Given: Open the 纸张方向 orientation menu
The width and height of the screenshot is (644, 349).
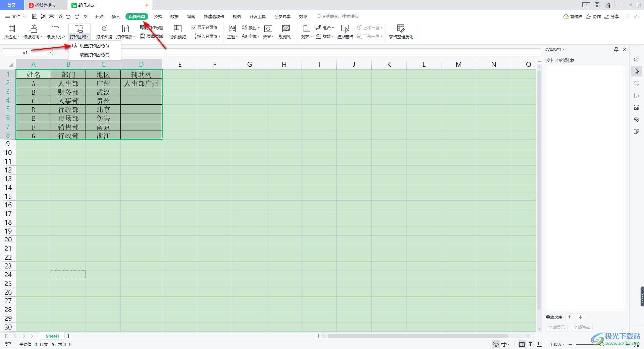Looking at the screenshot, I should click(33, 32).
